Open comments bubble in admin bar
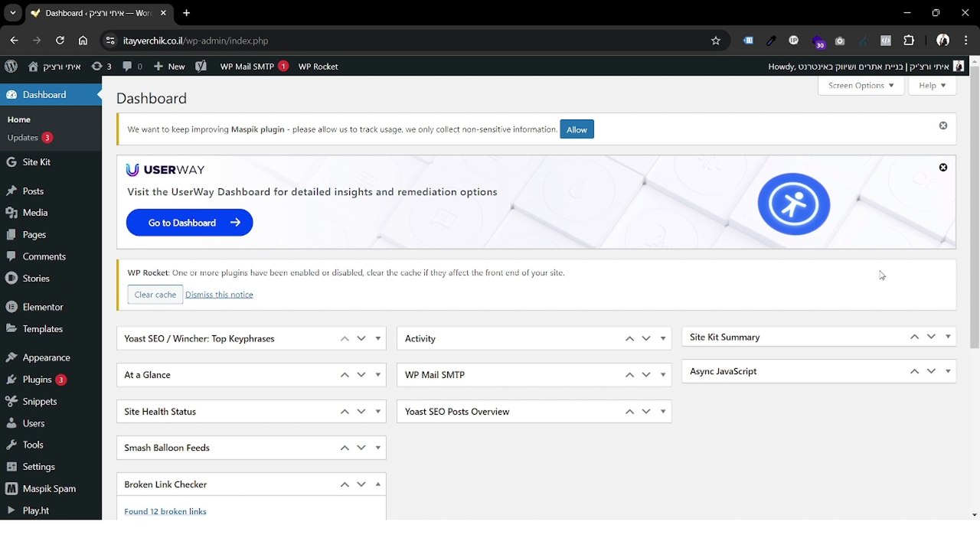This screenshot has height=551, width=980. [x=132, y=67]
